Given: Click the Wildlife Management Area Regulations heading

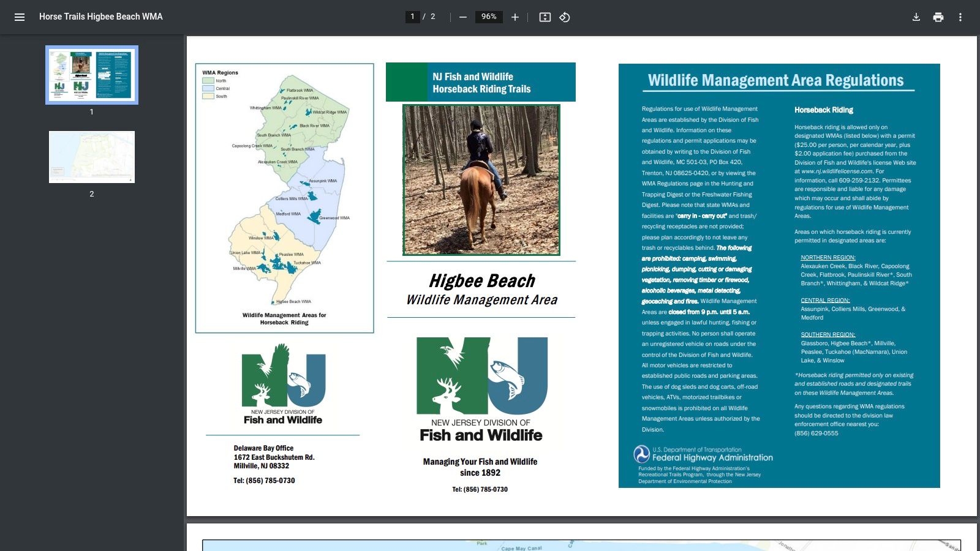Looking at the screenshot, I should 775,80.
